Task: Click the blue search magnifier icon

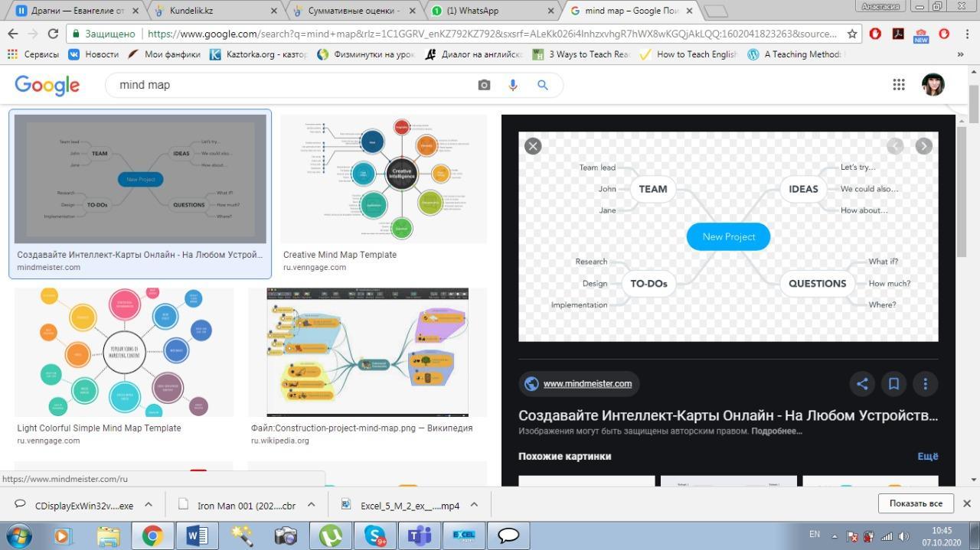Action: point(543,85)
